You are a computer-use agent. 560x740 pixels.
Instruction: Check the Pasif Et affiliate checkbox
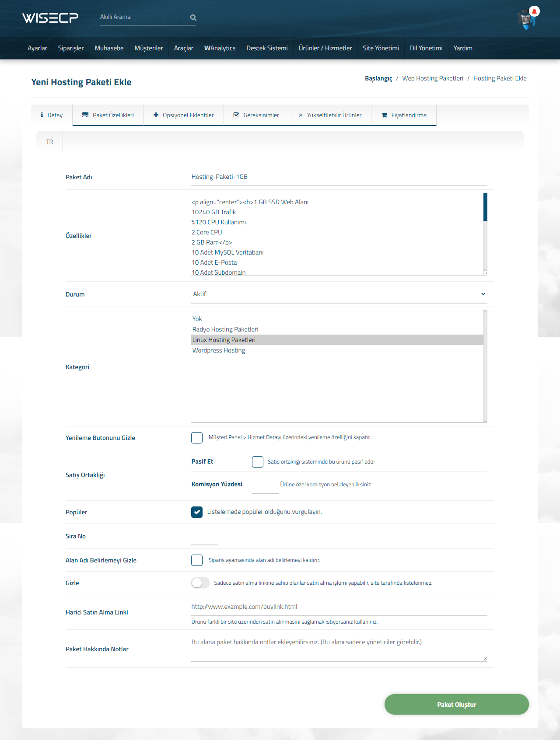258,462
